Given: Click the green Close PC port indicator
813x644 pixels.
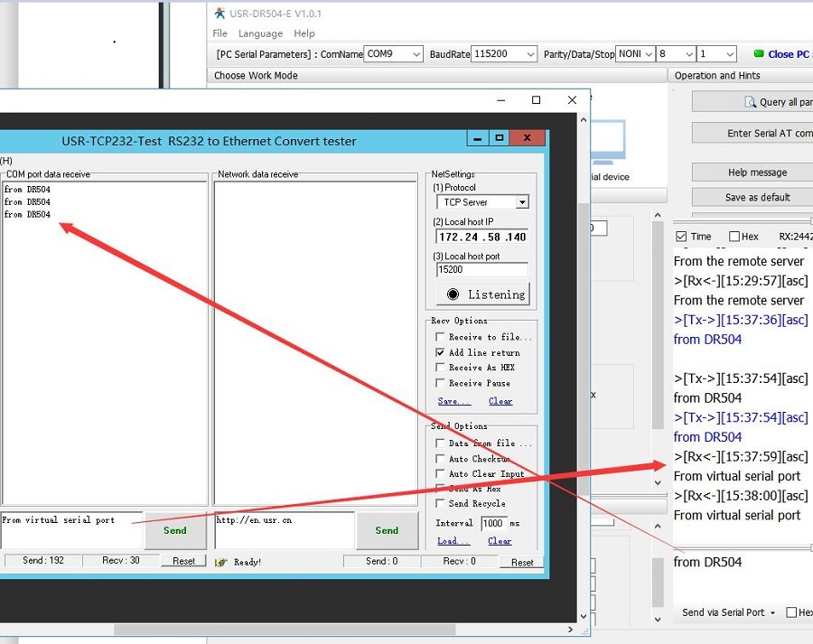Looking at the screenshot, I should [759, 53].
